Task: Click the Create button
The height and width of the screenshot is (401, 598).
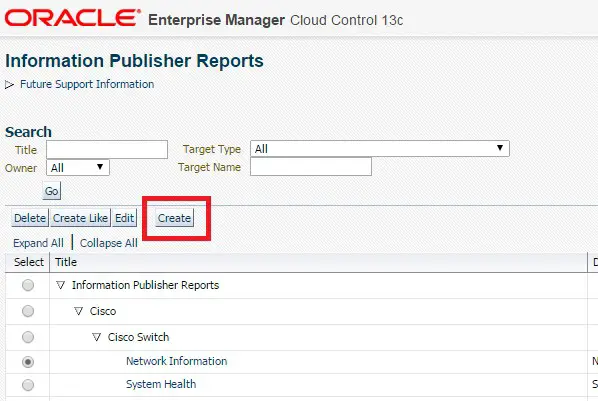Action: [174, 218]
